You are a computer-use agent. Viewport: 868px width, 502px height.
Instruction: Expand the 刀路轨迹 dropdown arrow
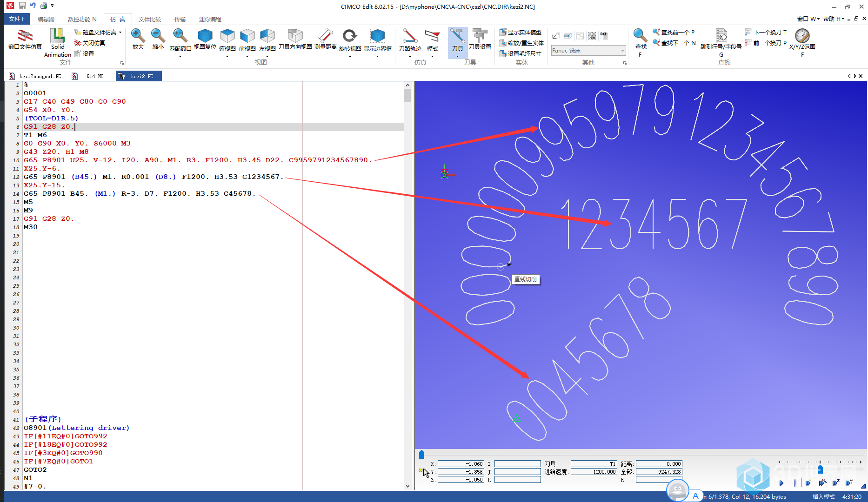(410, 56)
